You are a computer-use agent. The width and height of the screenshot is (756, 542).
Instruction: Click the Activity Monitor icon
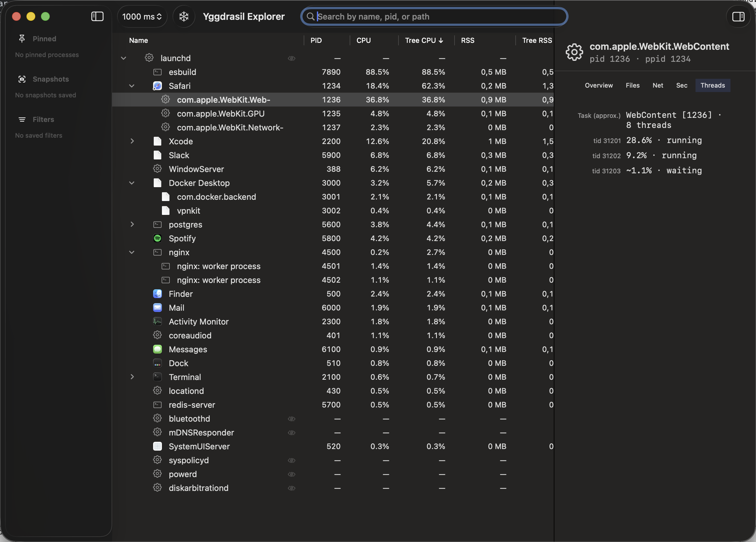tap(157, 321)
